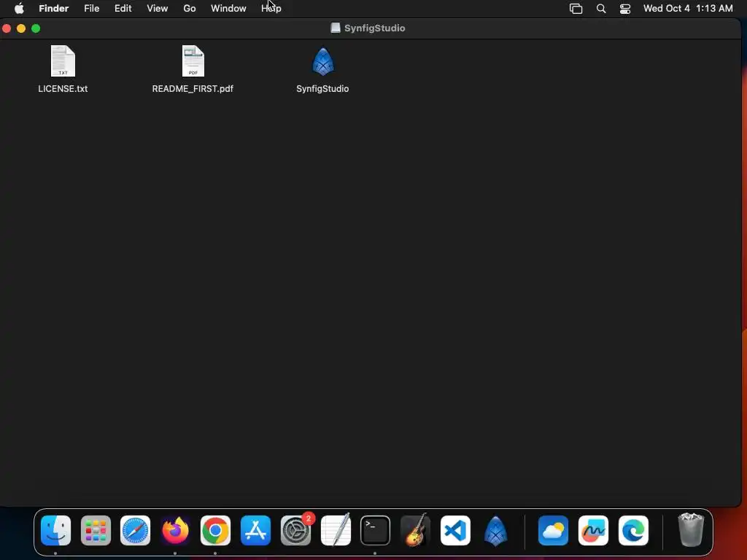The image size is (747, 560).
Task: Click the date and time in menu bar
Action: pyautogui.click(x=688, y=8)
